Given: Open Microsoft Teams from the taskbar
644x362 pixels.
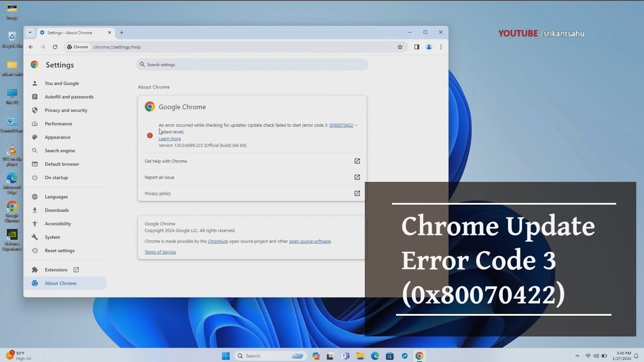Looking at the screenshot, I should pos(346,356).
